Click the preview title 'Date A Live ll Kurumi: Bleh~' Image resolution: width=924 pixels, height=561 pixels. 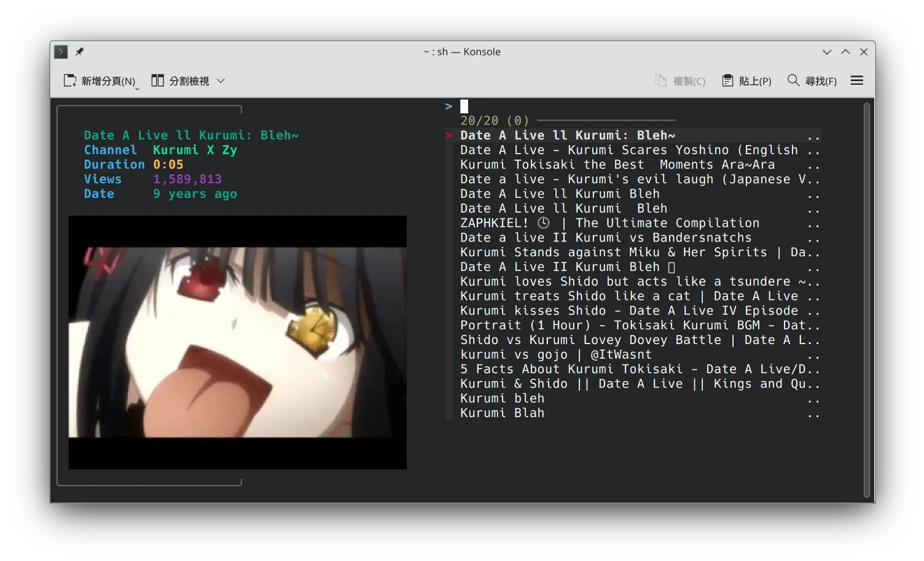point(191,136)
